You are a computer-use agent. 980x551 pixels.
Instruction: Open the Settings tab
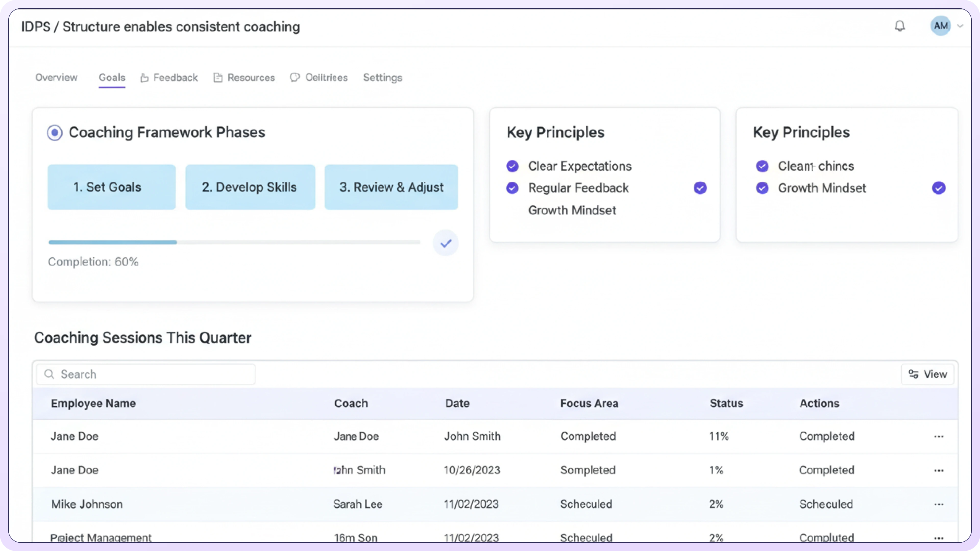point(382,78)
